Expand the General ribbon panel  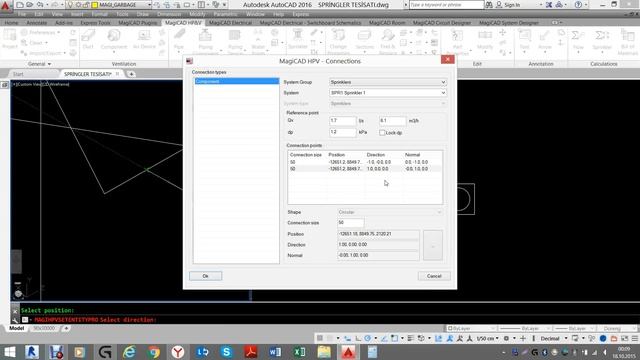pyautogui.click(x=39, y=64)
